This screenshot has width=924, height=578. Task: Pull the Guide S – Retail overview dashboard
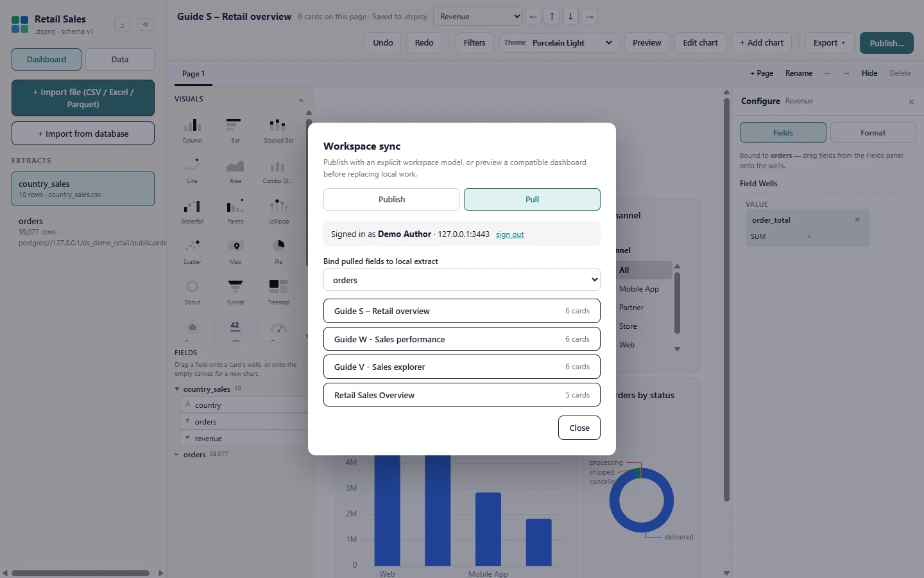pyautogui.click(x=462, y=311)
